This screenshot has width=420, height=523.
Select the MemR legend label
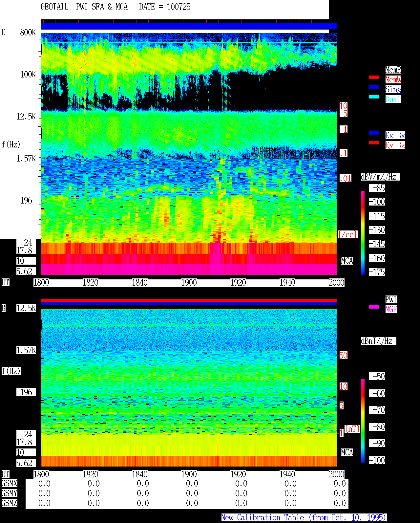click(393, 70)
